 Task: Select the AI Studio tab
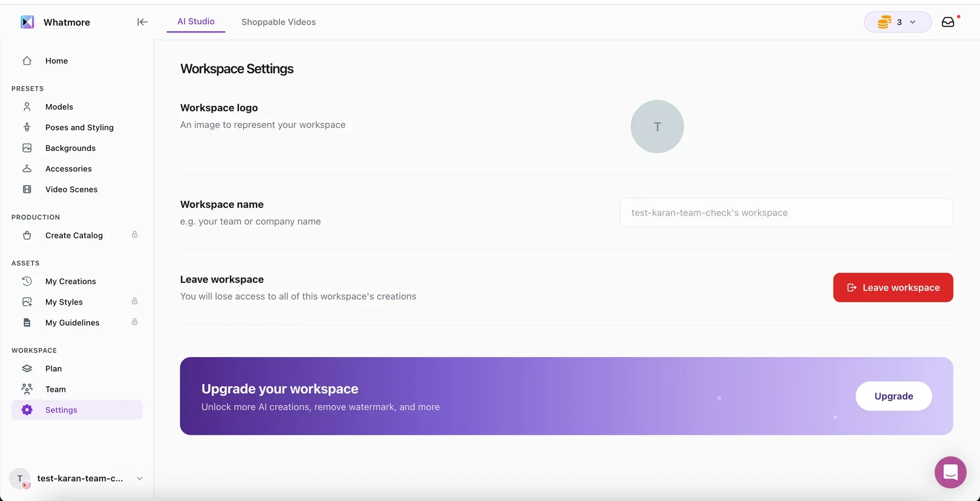pos(196,22)
